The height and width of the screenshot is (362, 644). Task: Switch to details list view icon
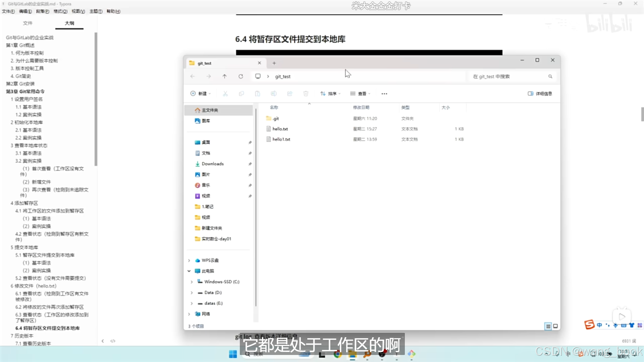click(x=548, y=326)
